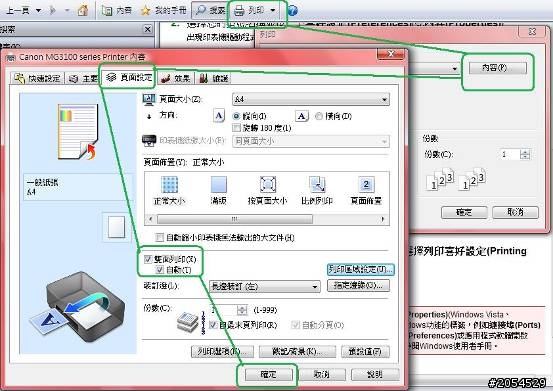Image resolution: width=553 pixels, height=391 pixels.
Task: Click the small blank page icon
Action: tap(116, 227)
